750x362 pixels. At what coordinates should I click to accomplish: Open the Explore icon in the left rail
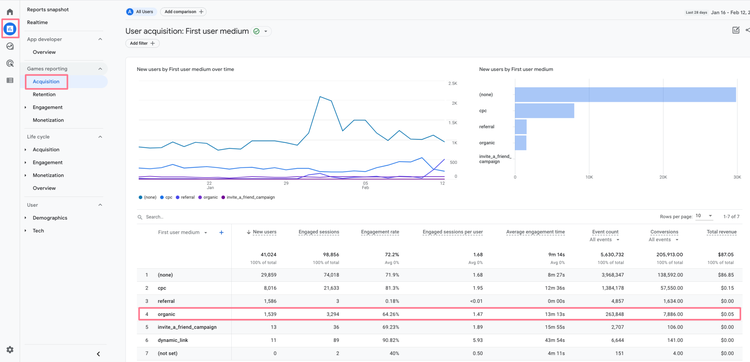10,46
